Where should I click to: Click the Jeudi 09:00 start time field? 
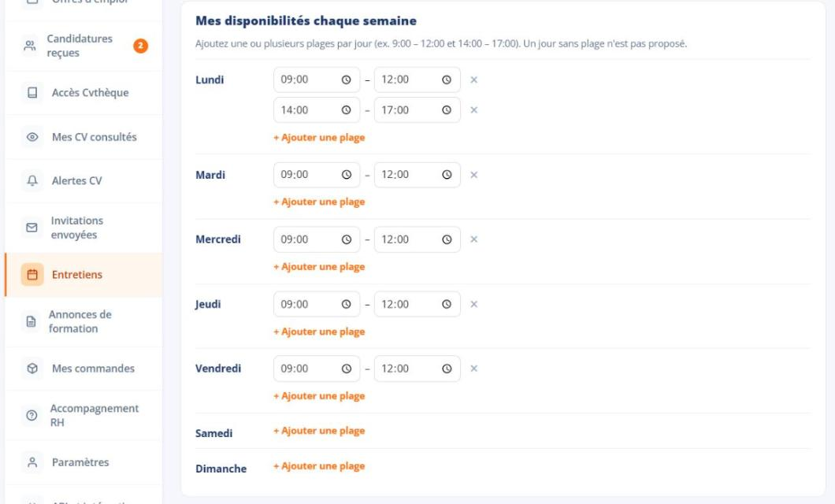(317, 305)
